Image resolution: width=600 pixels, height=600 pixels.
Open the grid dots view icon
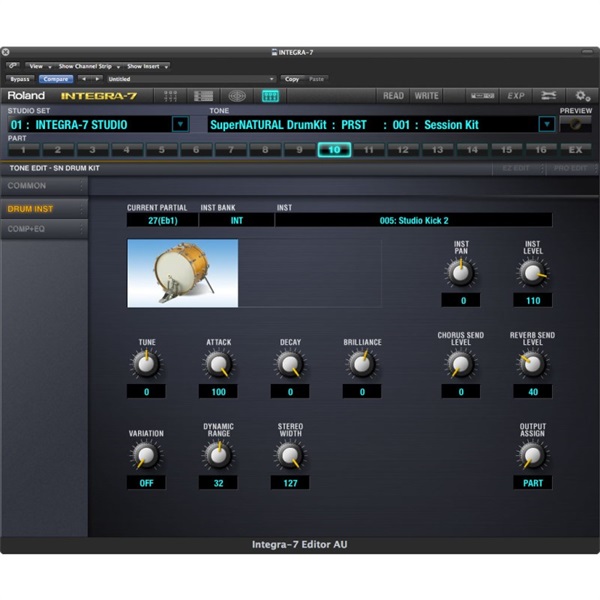[170, 96]
